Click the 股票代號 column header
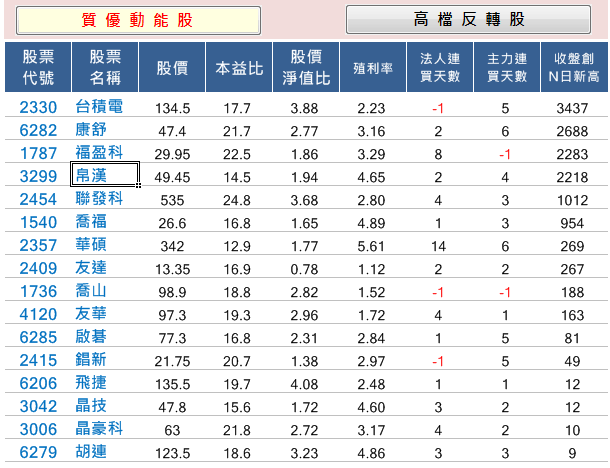The image size is (610, 468). point(38,67)
